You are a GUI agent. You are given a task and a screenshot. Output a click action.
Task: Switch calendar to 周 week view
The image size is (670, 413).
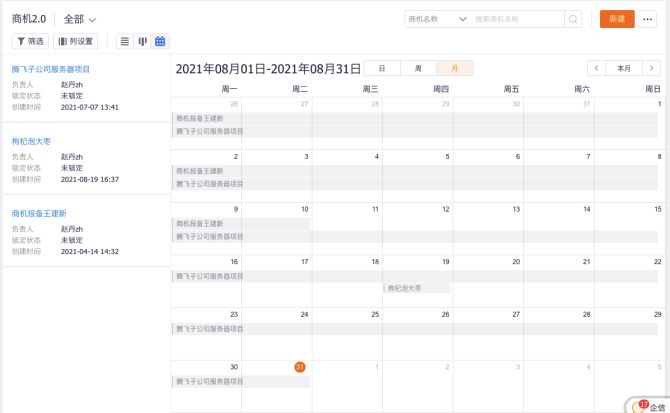point(418,68)
